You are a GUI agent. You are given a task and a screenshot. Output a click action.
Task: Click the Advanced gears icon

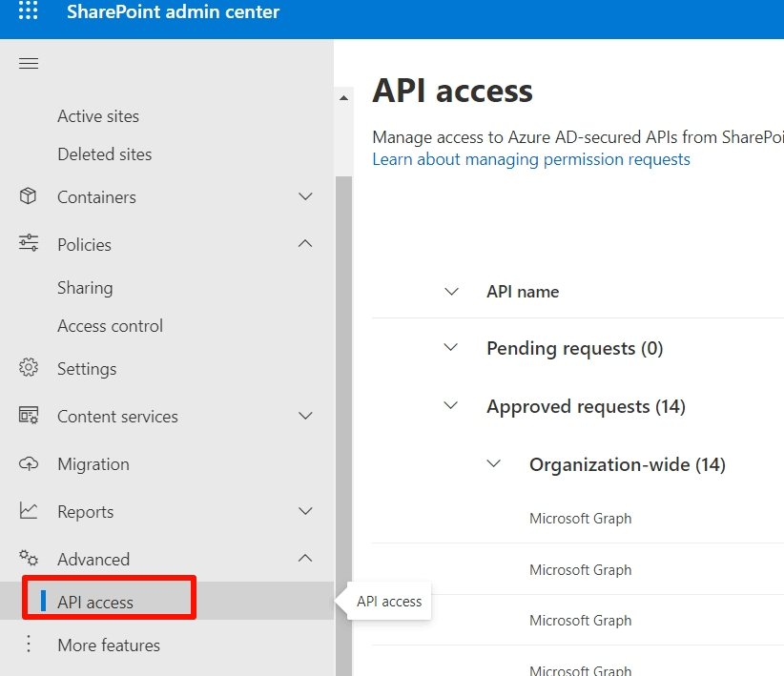pos(29,558)
